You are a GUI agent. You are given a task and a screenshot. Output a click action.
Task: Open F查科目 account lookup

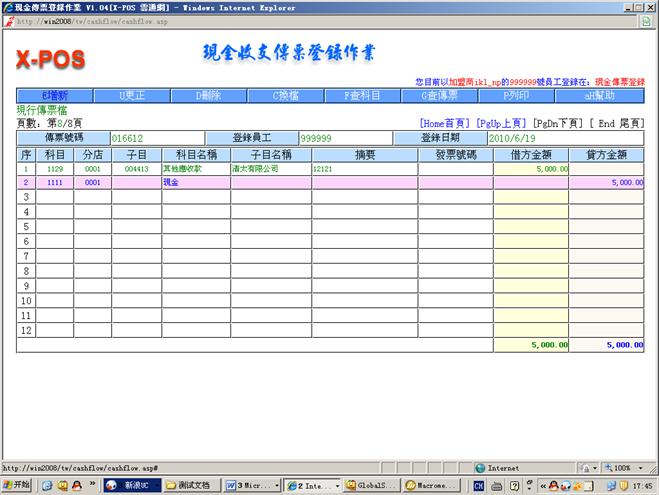pyautogui.click(x=362, y=96)
